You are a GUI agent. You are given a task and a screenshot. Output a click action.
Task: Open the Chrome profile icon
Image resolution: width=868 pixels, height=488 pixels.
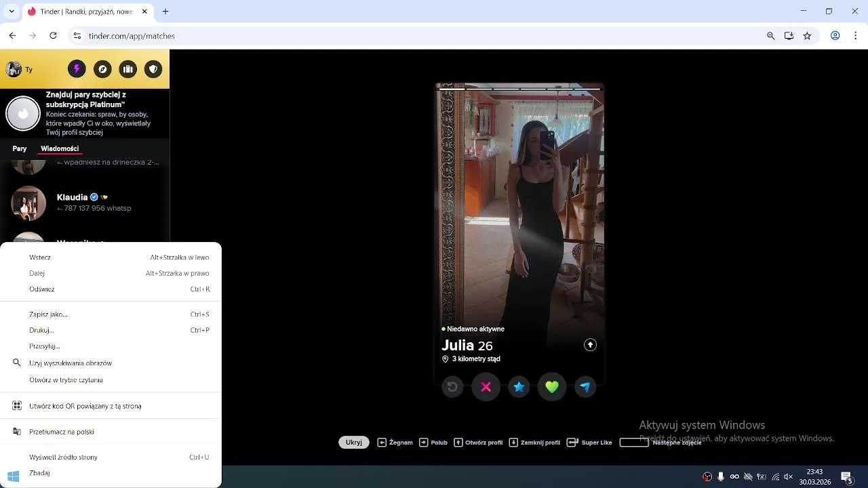pos(835,36)
